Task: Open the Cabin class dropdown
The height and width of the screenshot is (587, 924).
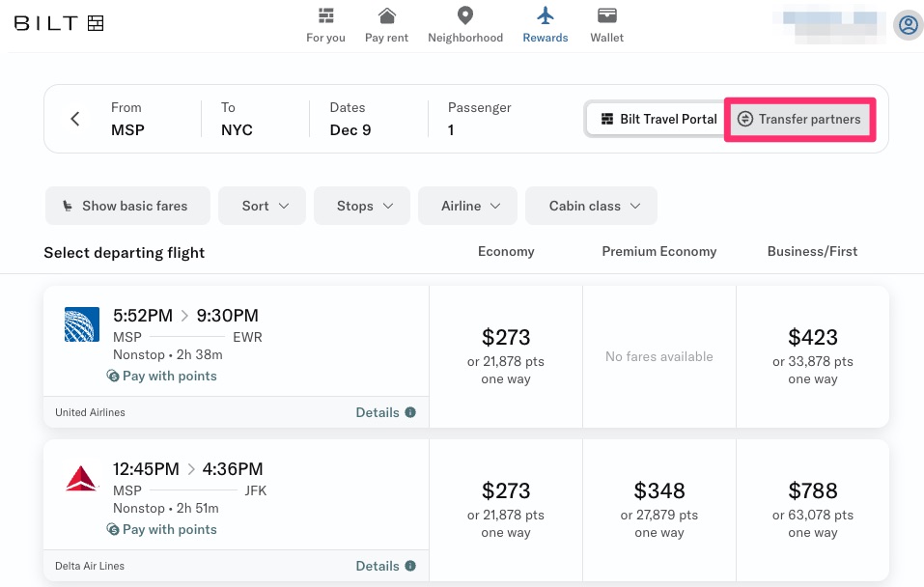Action: pos(591,206)
